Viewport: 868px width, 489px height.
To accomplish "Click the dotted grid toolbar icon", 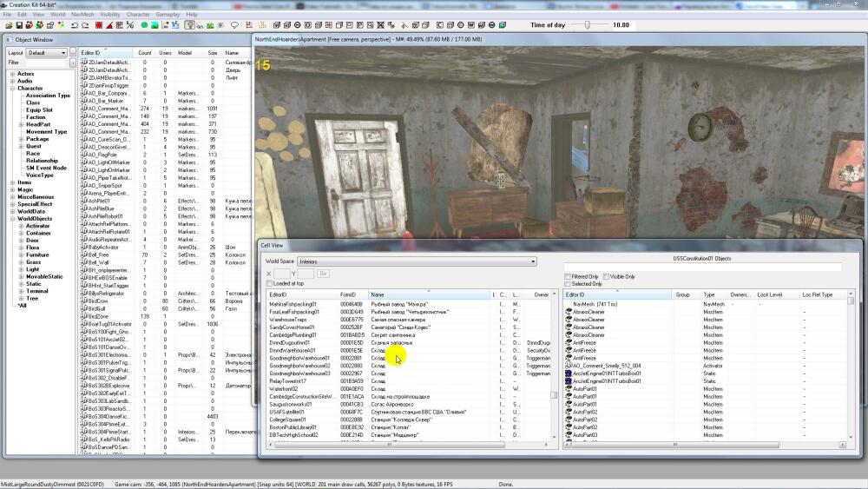I will [262, 25].
